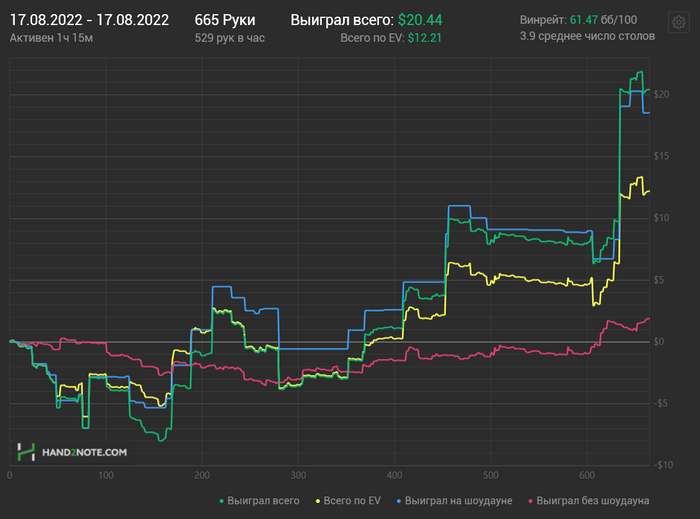The width and height of the screenshot is (700, 519).
Task: Click the 300 x-axis label
Action: [298, 476]
